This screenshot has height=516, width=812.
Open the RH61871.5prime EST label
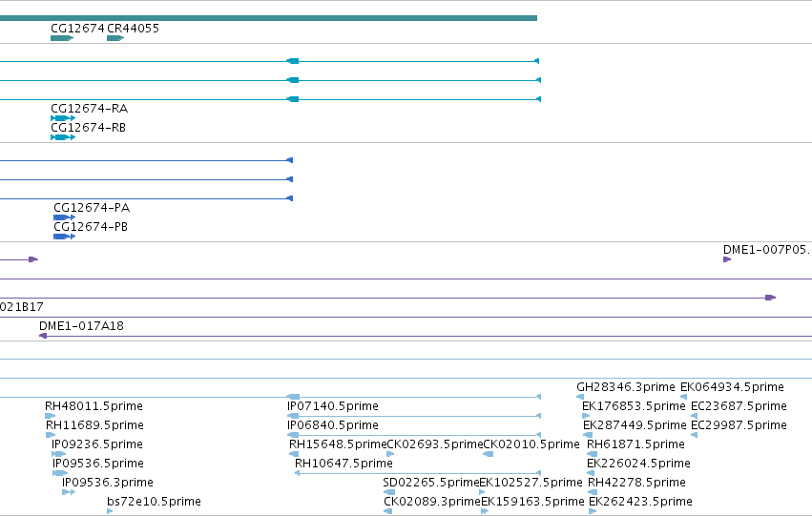click(x=635, y=444)
